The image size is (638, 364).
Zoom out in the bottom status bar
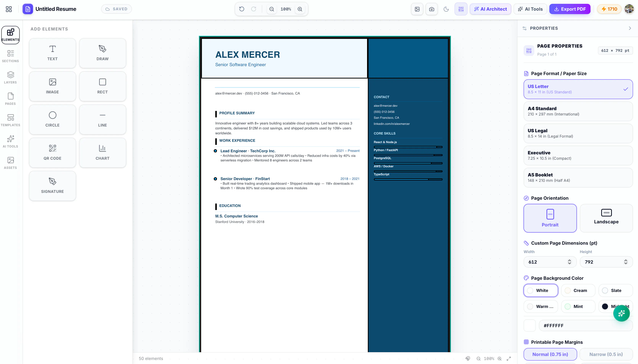coord(478,358)
